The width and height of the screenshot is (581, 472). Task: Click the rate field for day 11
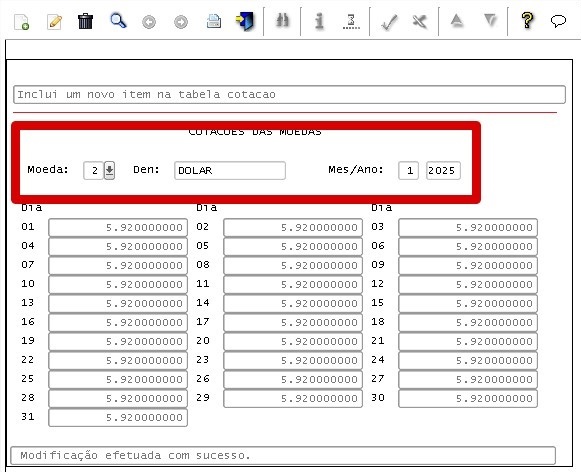(293, 285)
